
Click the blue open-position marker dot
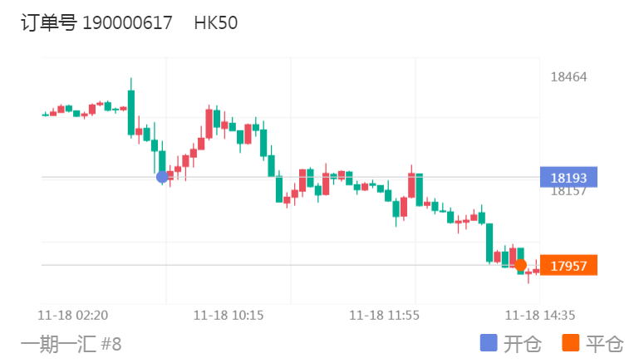(x=162, y=177)
